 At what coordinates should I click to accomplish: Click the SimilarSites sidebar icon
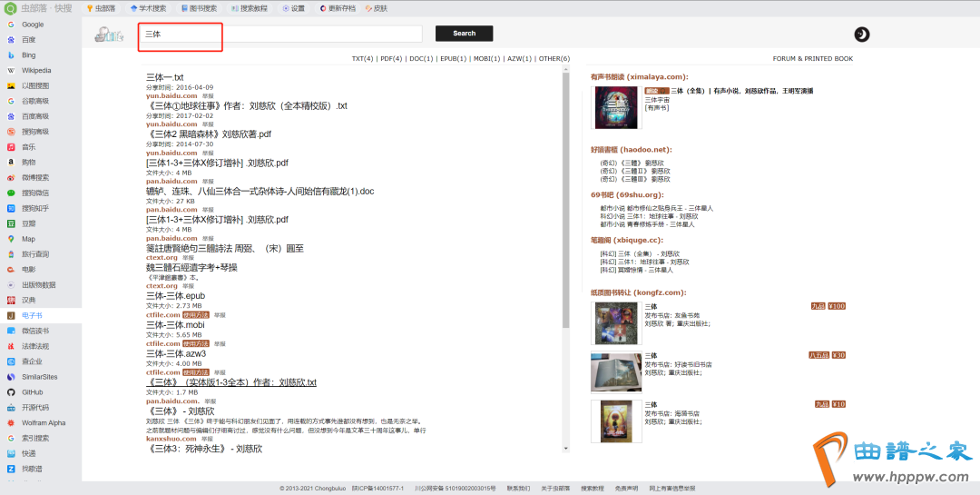coord(11,376)
